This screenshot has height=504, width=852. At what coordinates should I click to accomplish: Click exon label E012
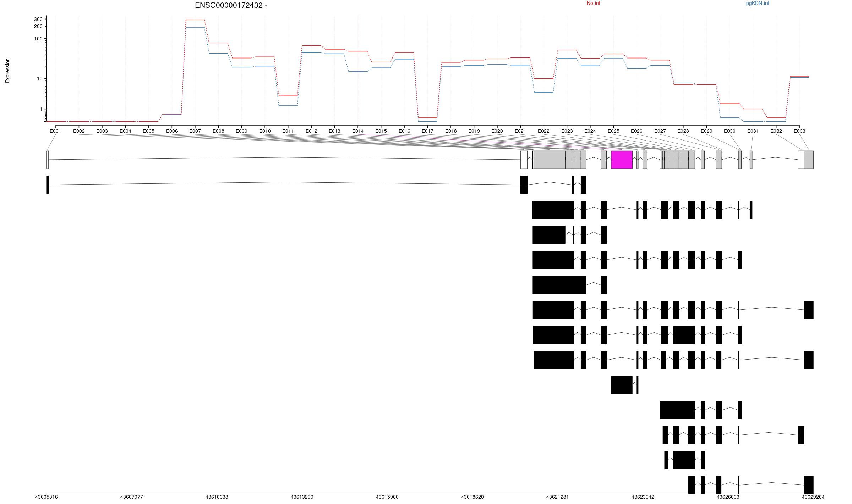pyautogui.click(x=311, y=131)
